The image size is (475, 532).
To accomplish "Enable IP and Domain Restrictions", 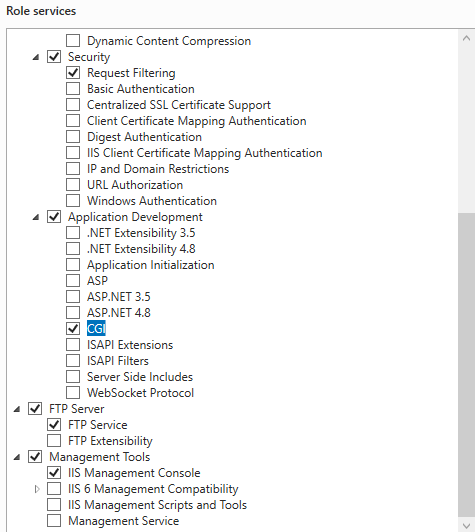I will (x=73, y=169).
